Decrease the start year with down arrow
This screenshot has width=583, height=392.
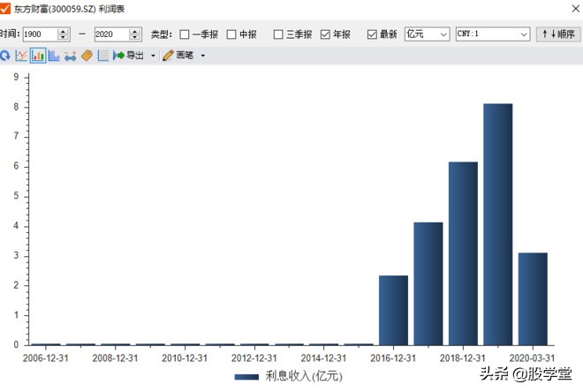click(64, 38)
